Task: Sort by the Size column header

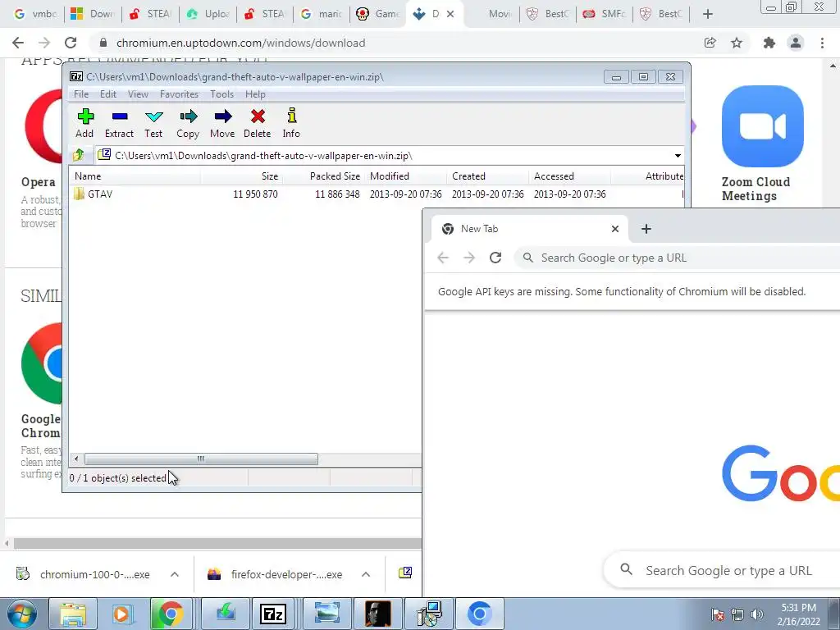Action: (242, 176)
